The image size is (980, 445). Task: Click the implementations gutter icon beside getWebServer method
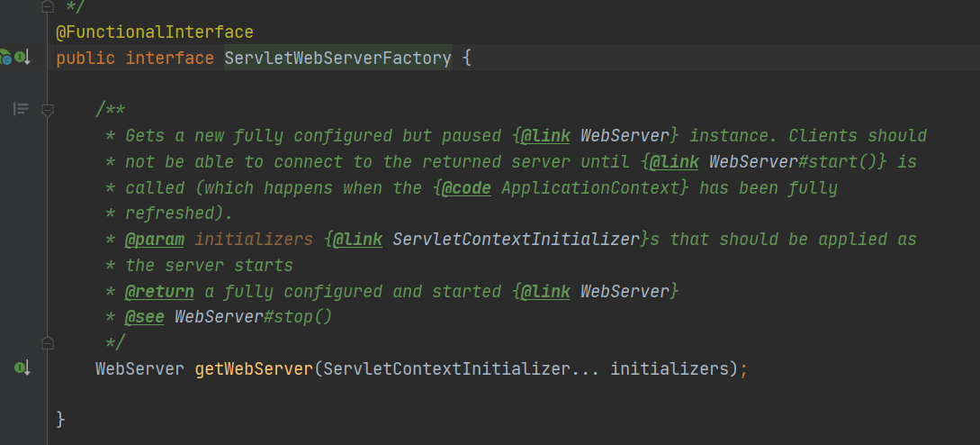pyautogui.click(x=22, y=368)
